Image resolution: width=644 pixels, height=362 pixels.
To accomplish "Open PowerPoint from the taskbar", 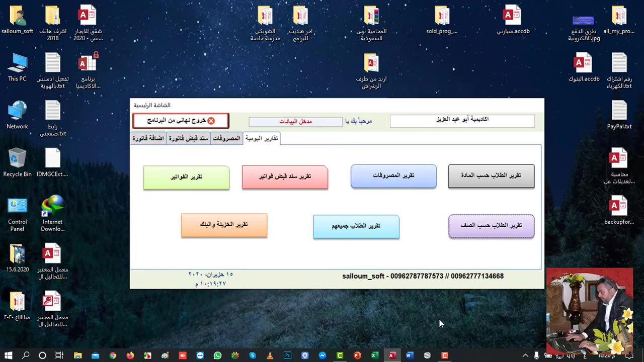I will 357,355.
